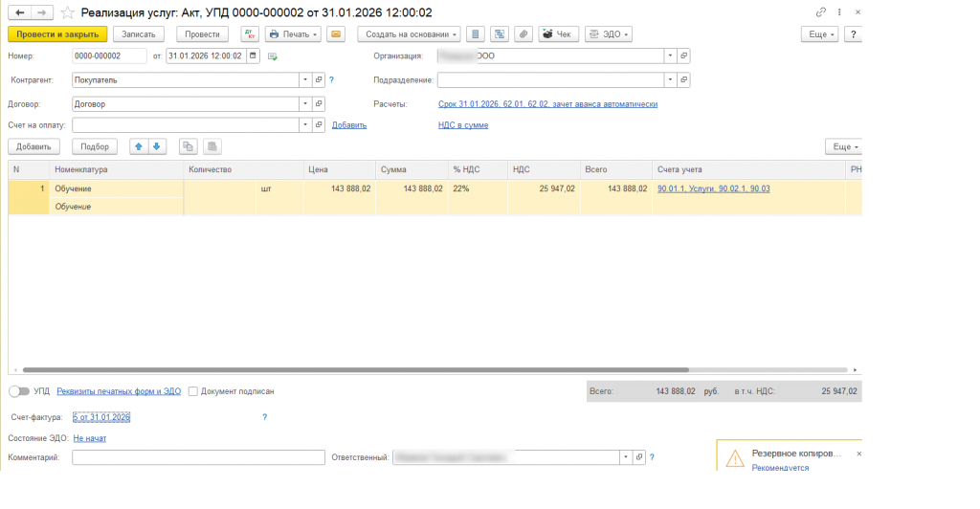Open Создать на основании dropdown
This screenshot has width=980, height=509.
410,34
